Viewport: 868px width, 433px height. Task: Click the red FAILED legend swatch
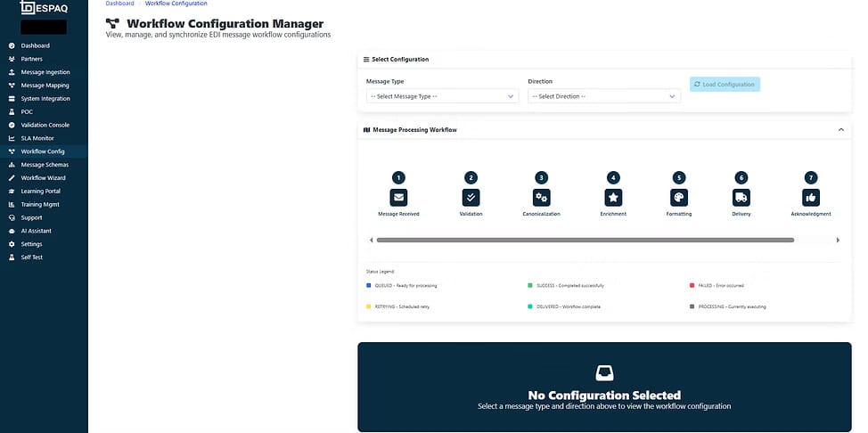pos(692,286)
